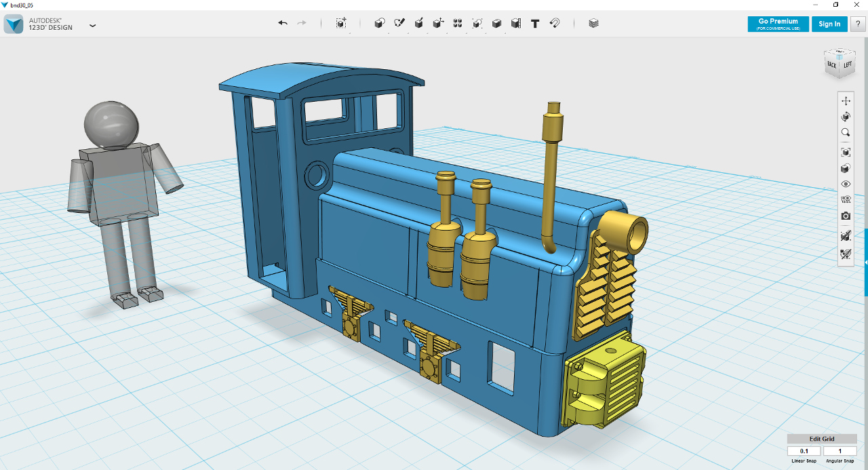The width and height of the screenshot is (868, 470).
Task: Select the Text tool
Action: click(535, 23)
